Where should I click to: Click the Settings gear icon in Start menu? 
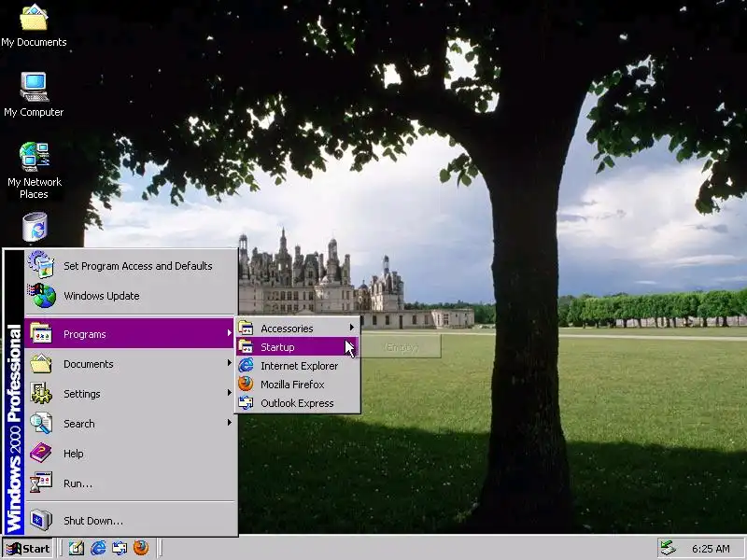click(41, 393)
